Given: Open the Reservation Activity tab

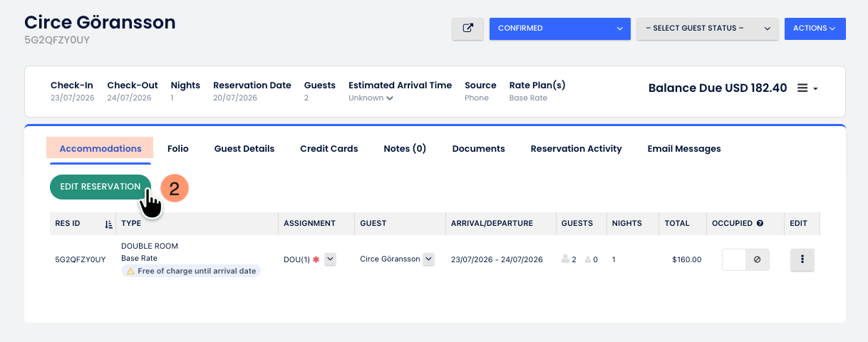Looking at the screenshot, I should coord(577,149).
